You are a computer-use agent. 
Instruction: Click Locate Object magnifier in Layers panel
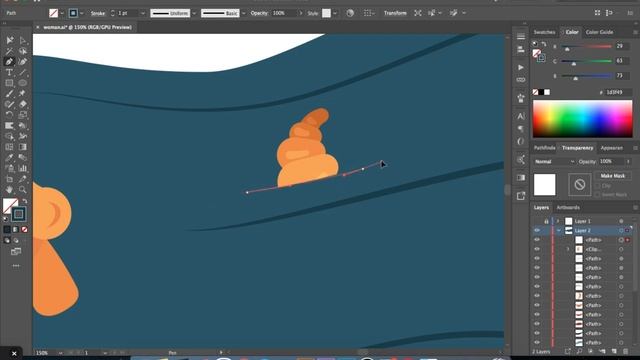pyautogui.click(x=579, y=351)
